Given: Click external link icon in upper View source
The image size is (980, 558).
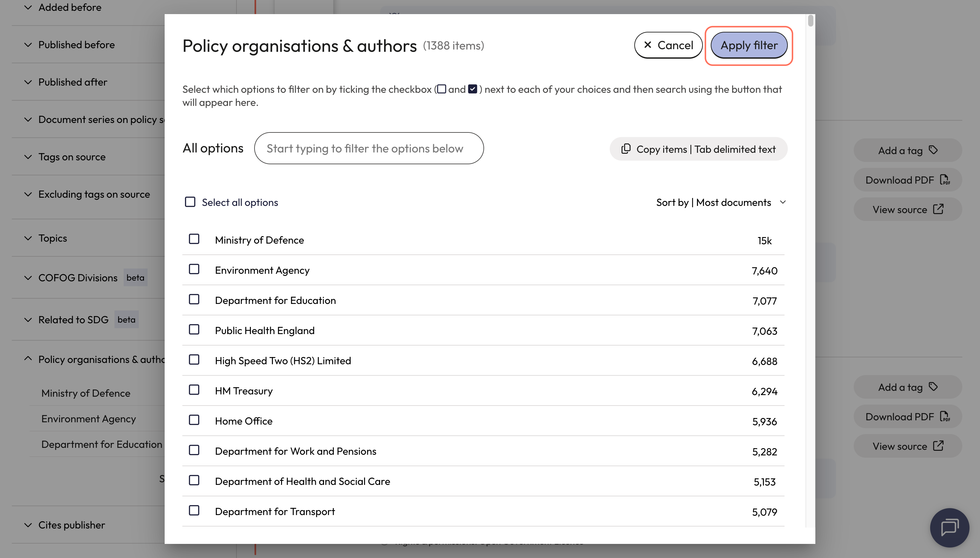Looking at the screenshot, I should tap(938, 209).
